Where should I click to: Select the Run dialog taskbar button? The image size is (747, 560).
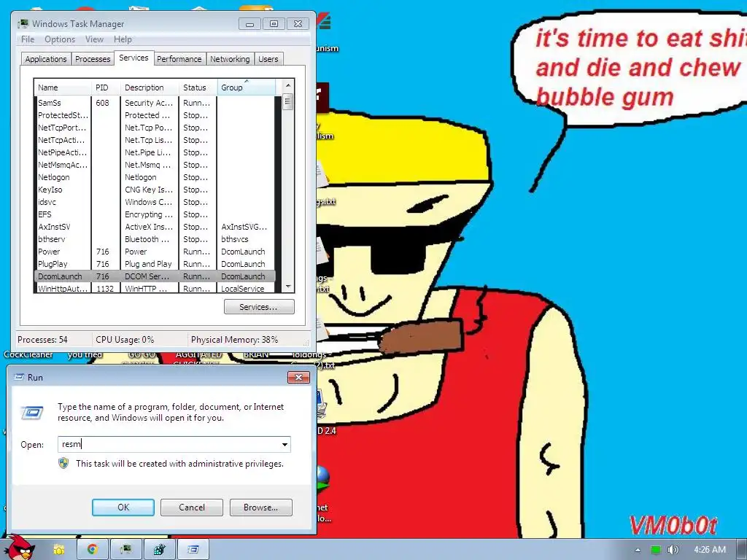click(193, 550)
